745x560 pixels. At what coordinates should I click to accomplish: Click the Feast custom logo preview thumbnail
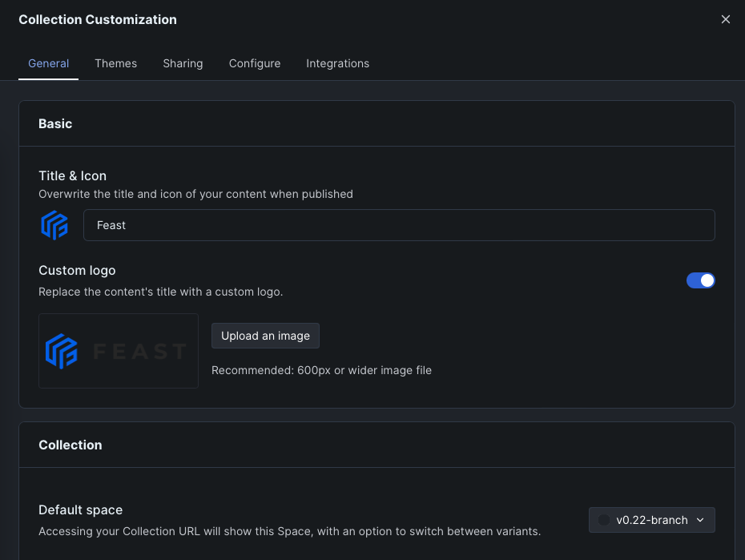pyautogui.click(x=119, y=351)
